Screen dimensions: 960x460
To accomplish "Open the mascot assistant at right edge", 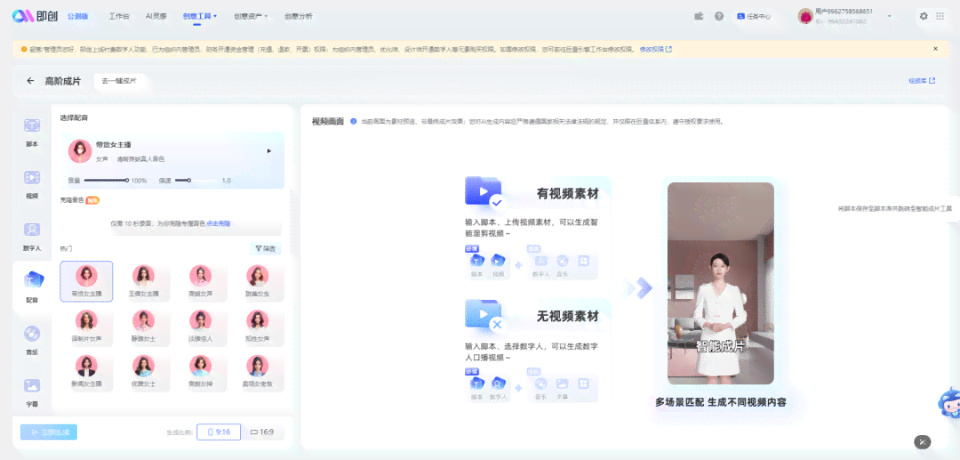I will click(948, 402).
